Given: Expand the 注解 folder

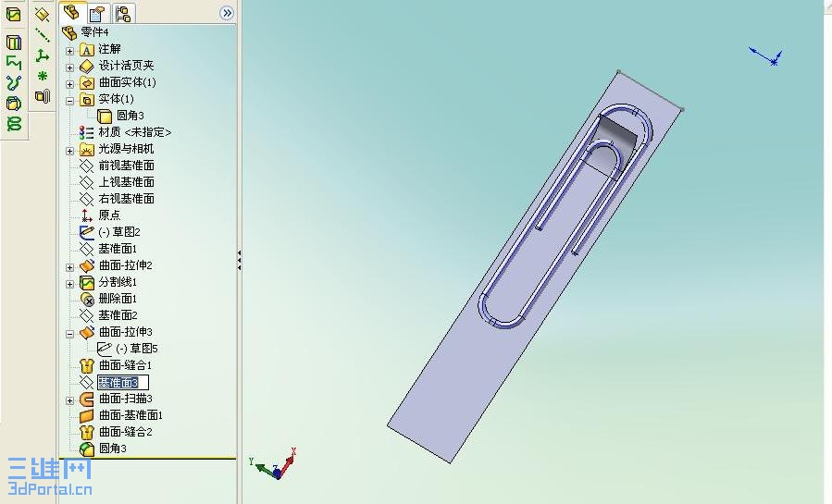Looking at the screenshot, I should click(x=69, y=51).
